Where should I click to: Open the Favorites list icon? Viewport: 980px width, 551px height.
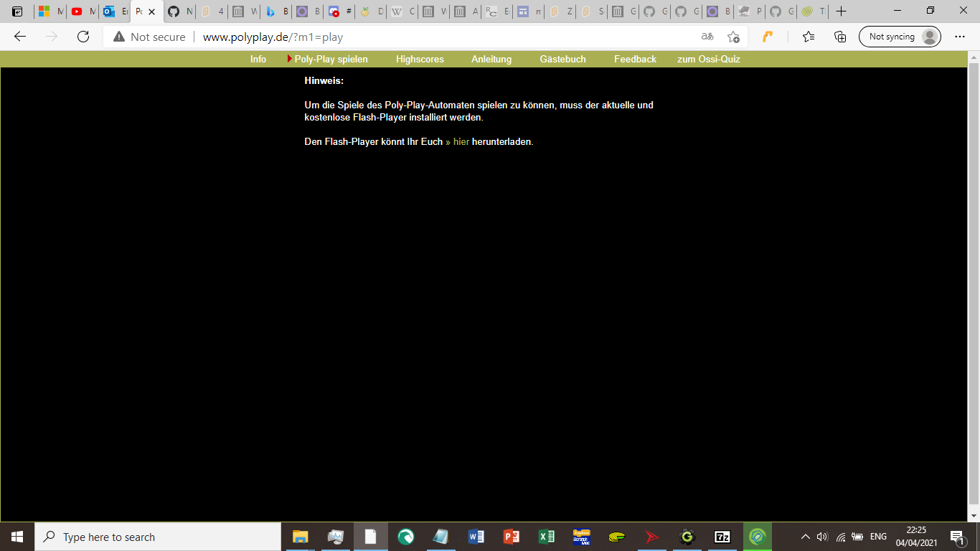pyautogui.click(x=809, y=37)
